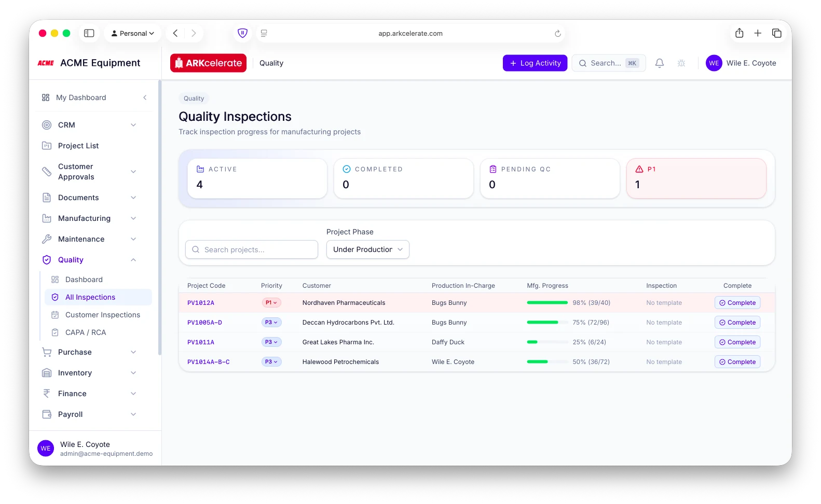Click the Safari share icon
The width and height of the screenshot is (821, 504).
739,33
